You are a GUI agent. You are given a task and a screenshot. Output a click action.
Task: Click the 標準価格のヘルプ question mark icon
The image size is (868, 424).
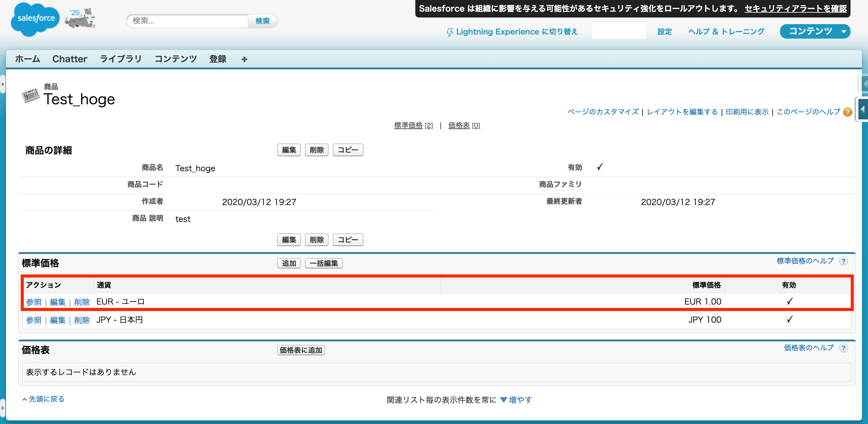[x=843, y=261]
